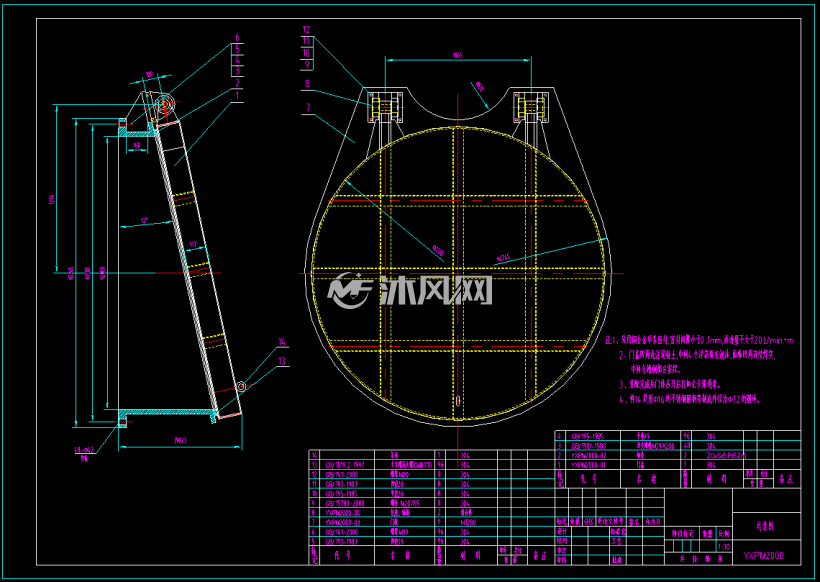The width and height of the screenshot is (820, 582).
Task: Select part callout number 1
Action: point(237,96)
